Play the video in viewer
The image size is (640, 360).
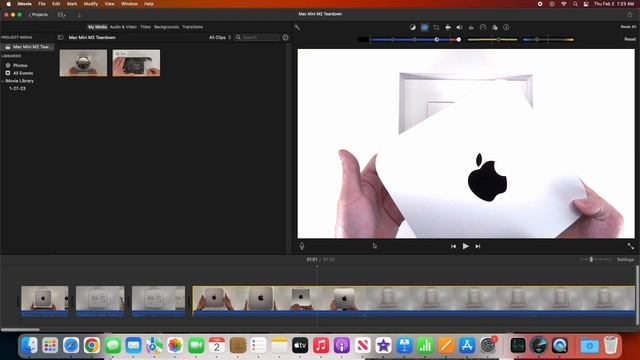466,246
